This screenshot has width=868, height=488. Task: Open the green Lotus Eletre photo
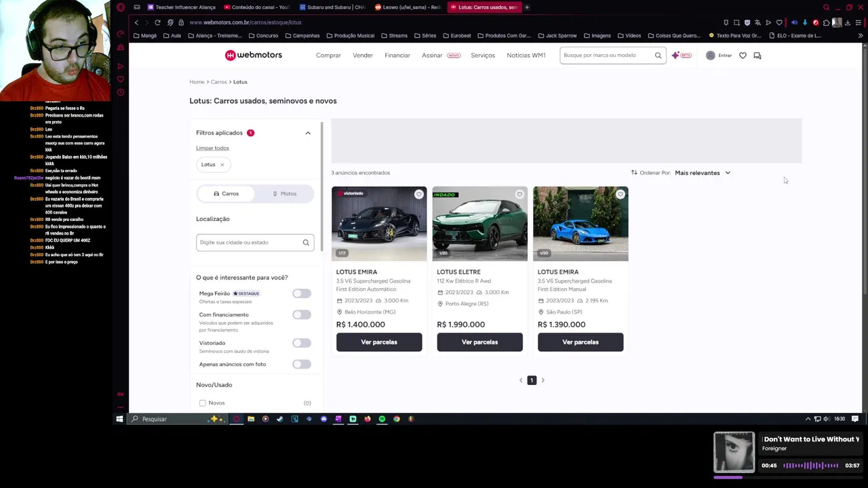pos(479,224)
